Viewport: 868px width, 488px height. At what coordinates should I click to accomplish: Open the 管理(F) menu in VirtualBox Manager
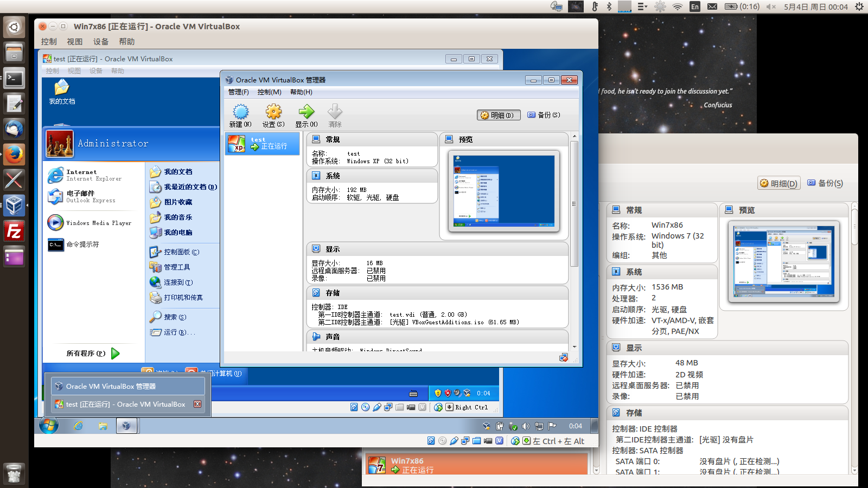click(239, 92)
